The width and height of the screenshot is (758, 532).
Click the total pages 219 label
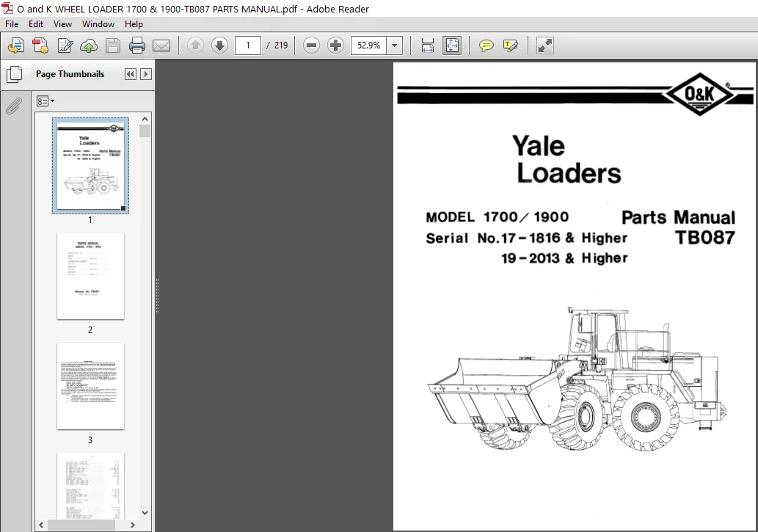(x=281, y=45)
